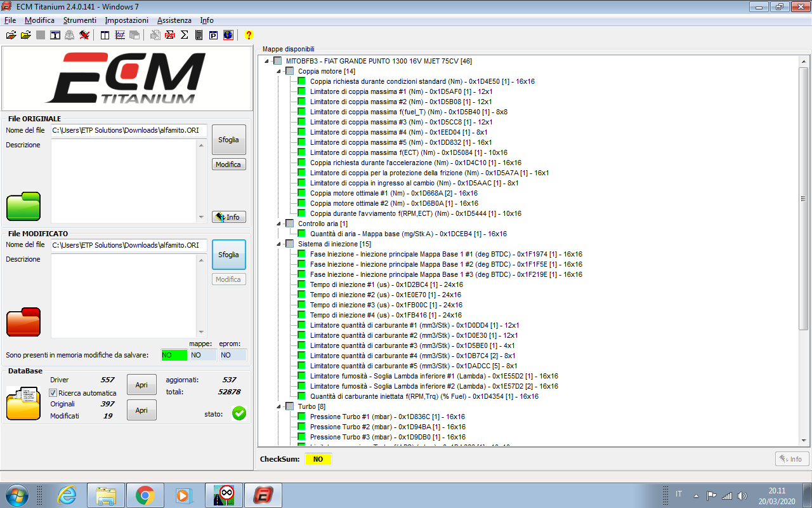
Task: Open the Assistenza menu
Action: pyautogui.click(x=174, y=20)
